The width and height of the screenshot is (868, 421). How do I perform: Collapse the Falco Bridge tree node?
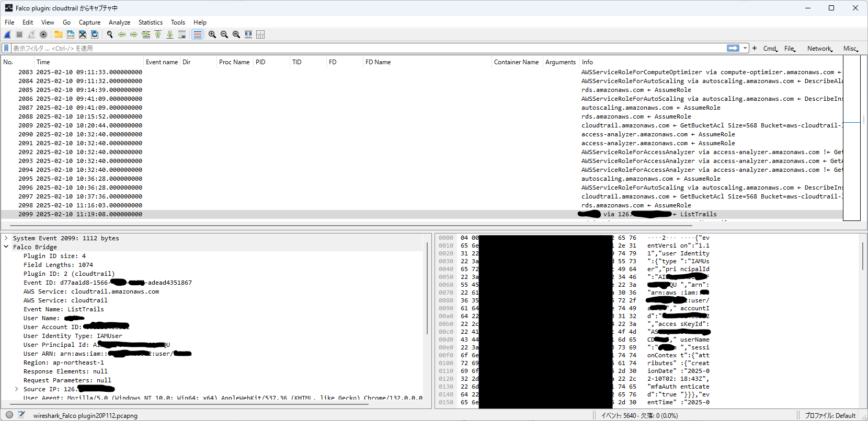point(6,247)
